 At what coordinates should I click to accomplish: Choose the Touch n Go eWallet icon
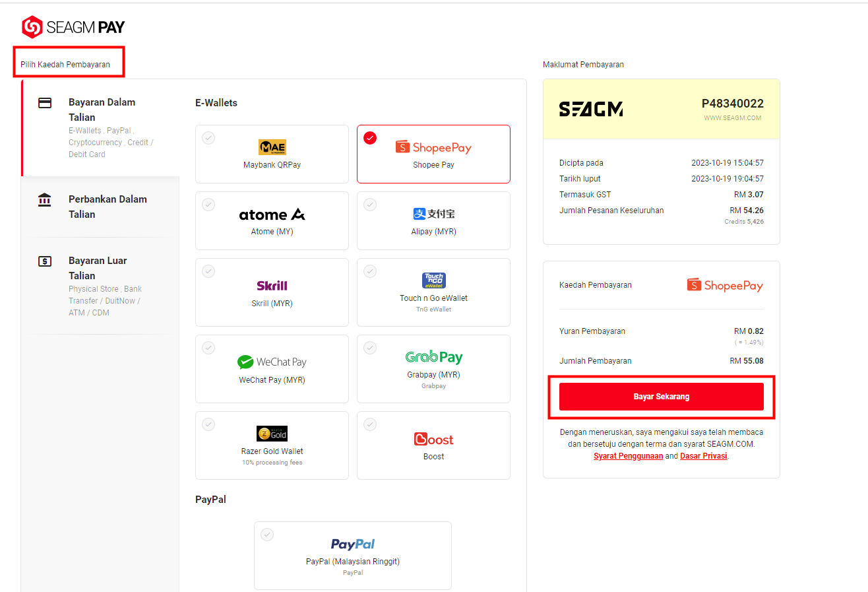coord(434,280)
